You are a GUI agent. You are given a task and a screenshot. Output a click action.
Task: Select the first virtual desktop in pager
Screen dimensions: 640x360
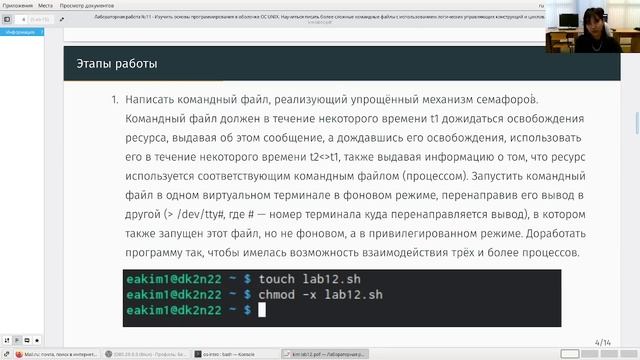click(x=569, y=354)
